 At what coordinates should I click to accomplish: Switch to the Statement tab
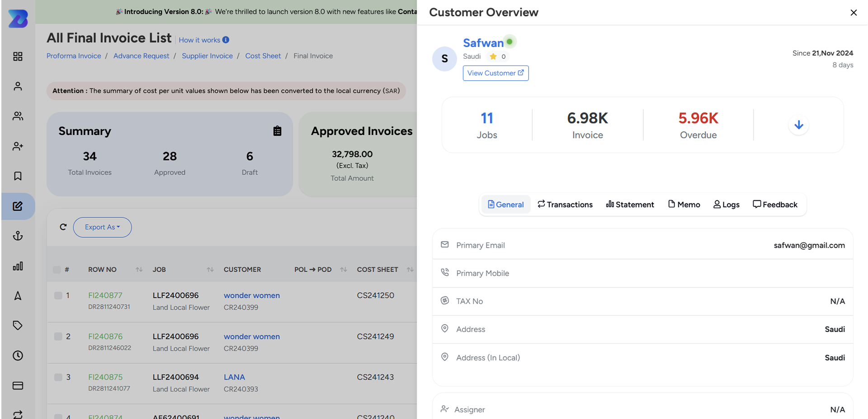(x=630, y=205)
